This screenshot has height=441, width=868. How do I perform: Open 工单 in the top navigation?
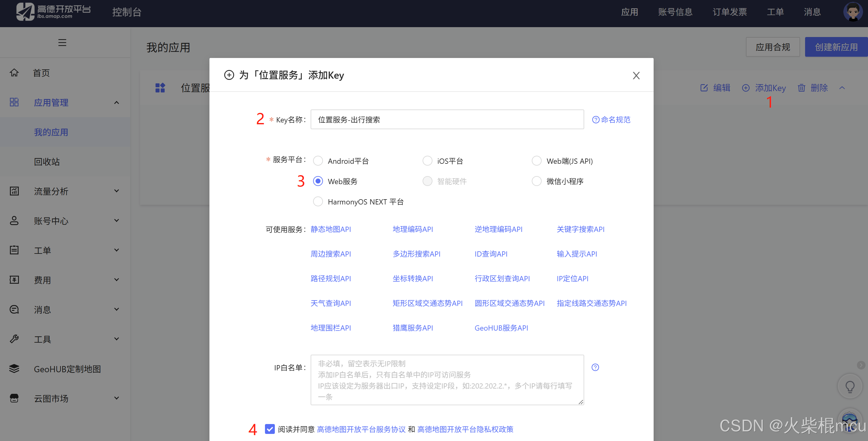[x=775, y=12]
